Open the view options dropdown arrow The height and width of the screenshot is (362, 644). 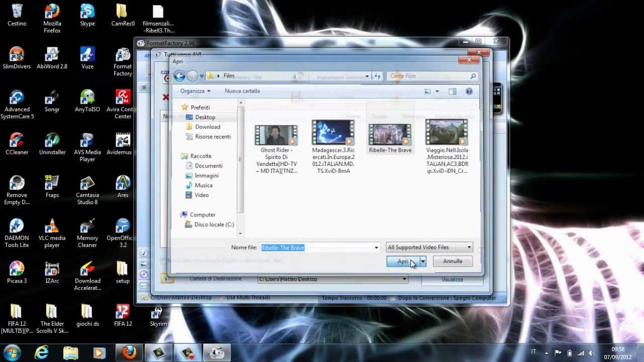point(437,91)
